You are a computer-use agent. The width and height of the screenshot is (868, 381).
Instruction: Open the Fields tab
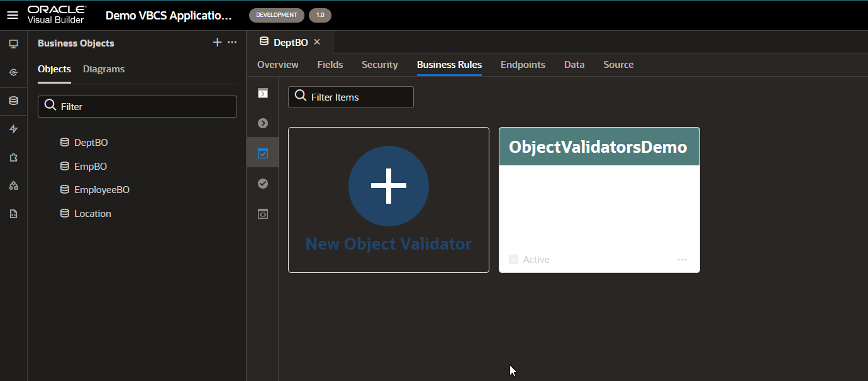330,65
